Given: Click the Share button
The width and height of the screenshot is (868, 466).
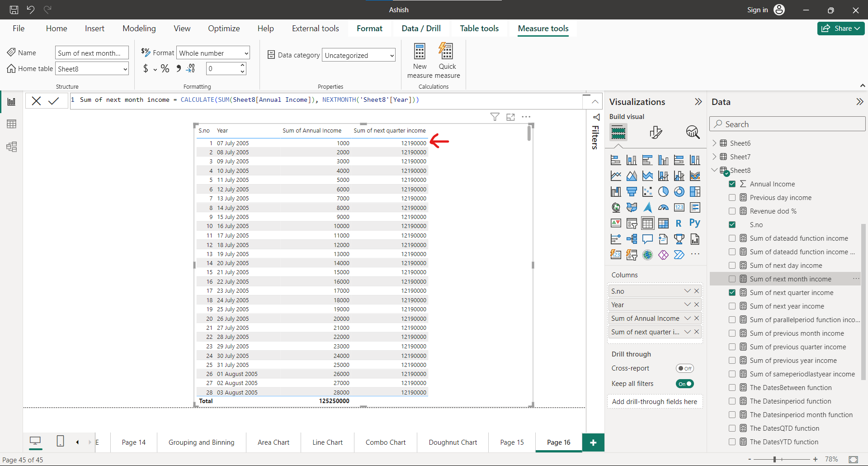Looking at the screenshot, I should 840,28.
